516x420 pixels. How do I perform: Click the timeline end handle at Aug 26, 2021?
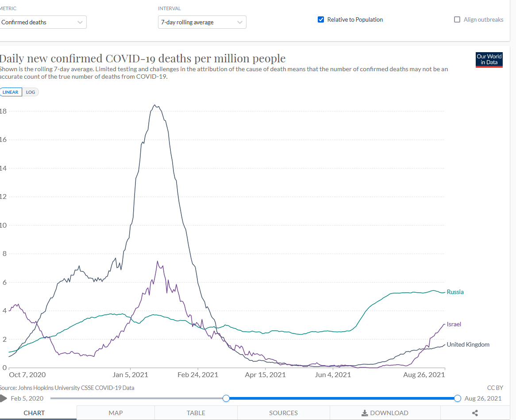(458, 398)
